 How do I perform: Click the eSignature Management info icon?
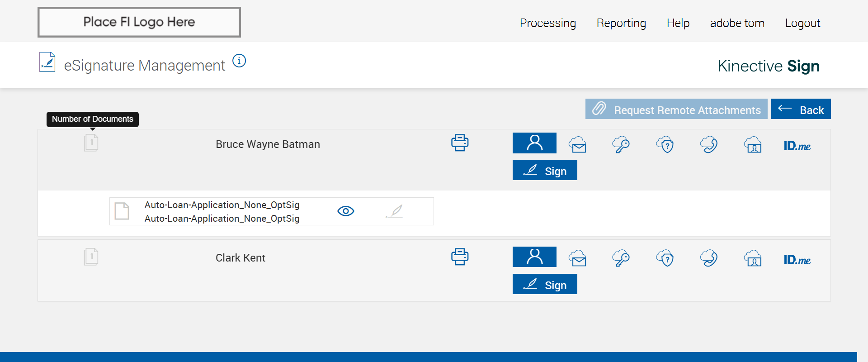239,61
